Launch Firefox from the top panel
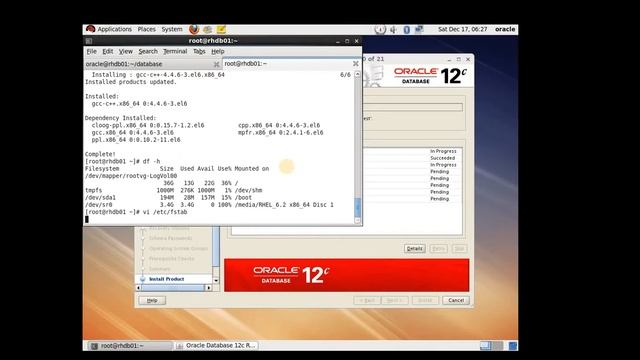This screenshot has height=360, width=640. [194, 29]
